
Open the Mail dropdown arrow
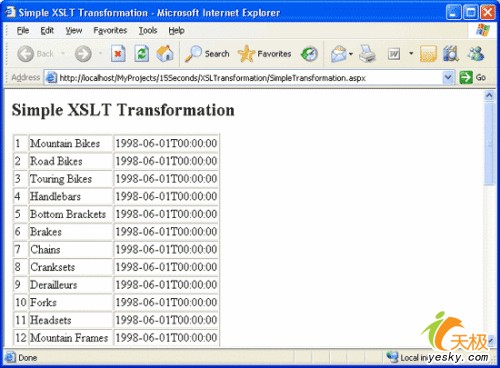351,53
